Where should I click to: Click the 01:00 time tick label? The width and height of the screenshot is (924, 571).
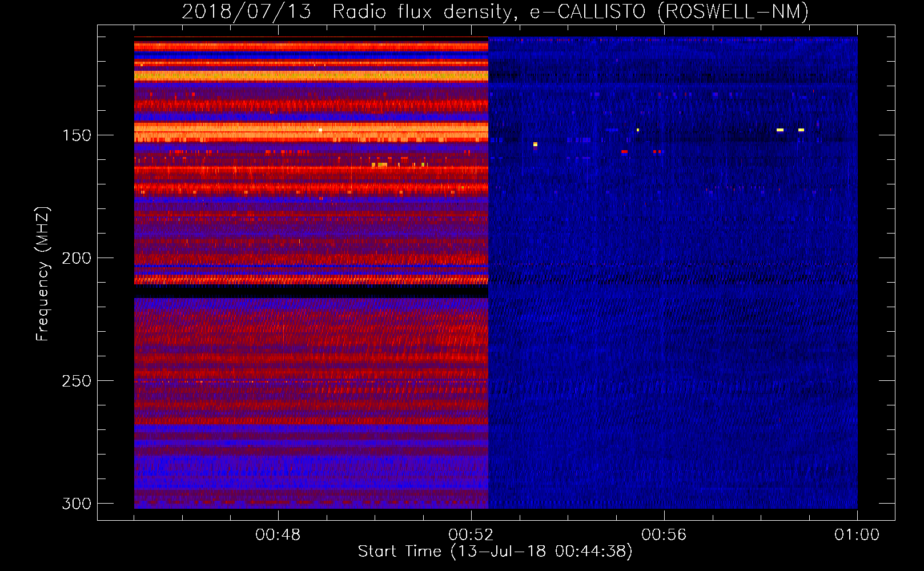pyautogui.click(x=857, y=535)
